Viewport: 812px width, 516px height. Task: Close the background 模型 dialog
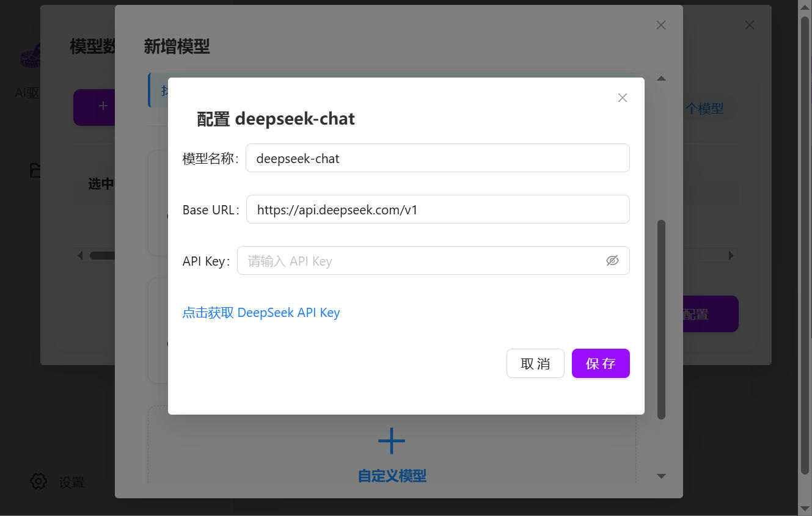[x=749, y=25]
